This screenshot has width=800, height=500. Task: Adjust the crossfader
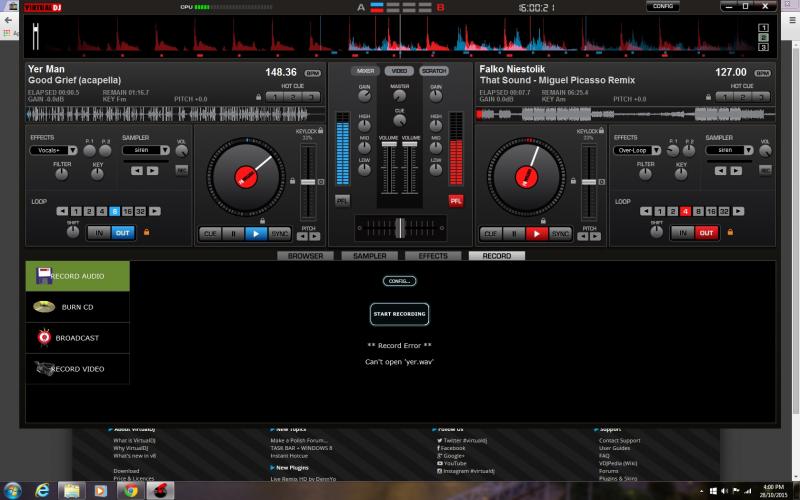[x=400, y=228]
